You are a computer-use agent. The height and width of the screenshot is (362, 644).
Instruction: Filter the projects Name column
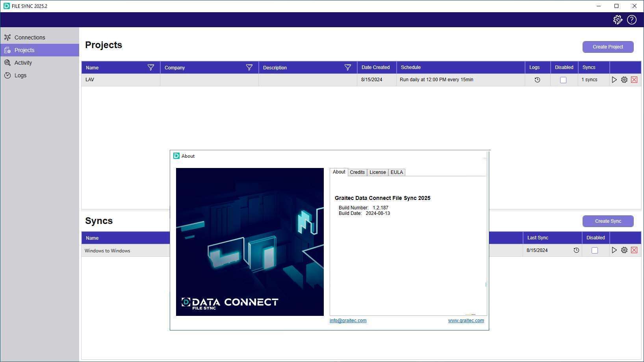(x=151, y=67)
